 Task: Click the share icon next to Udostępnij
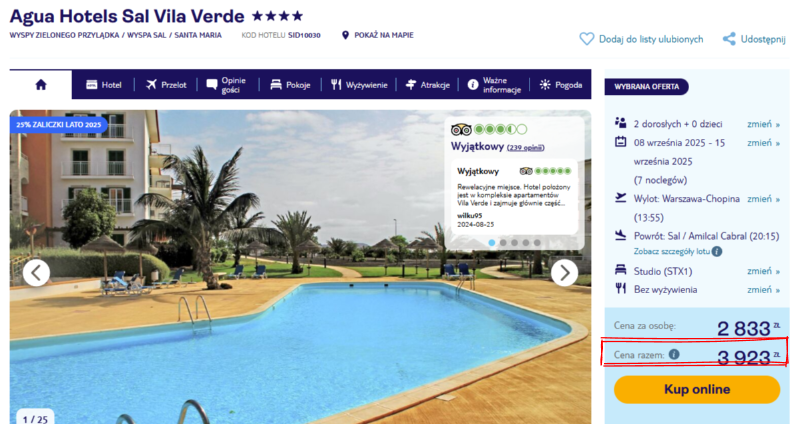point(729,39)
